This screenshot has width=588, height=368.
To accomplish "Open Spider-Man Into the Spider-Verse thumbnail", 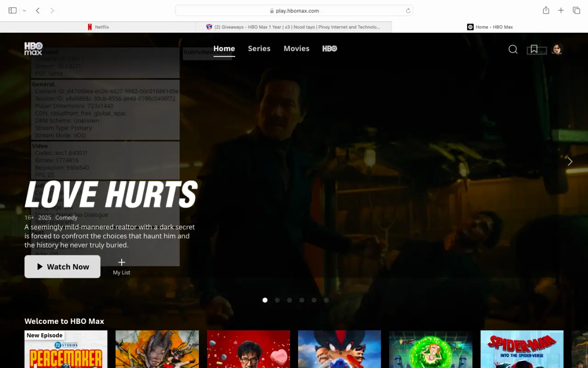I will click(x=522, y=349).
